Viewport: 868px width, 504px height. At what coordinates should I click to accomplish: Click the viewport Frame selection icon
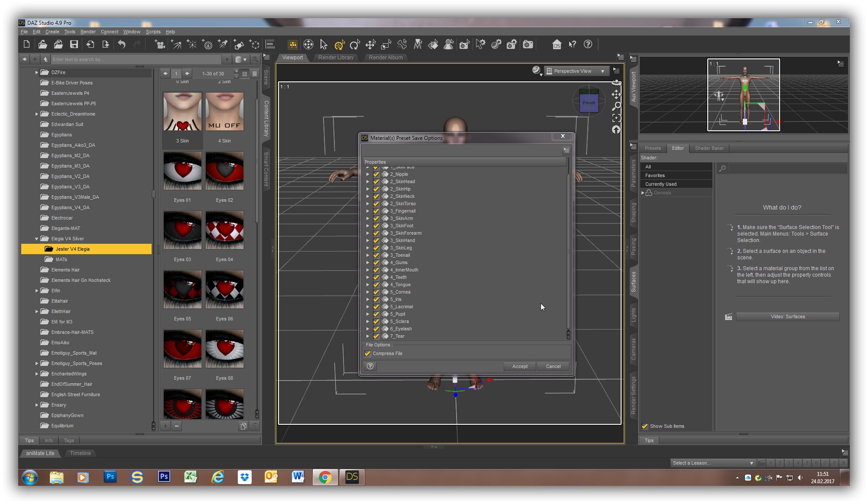(616, 117)
